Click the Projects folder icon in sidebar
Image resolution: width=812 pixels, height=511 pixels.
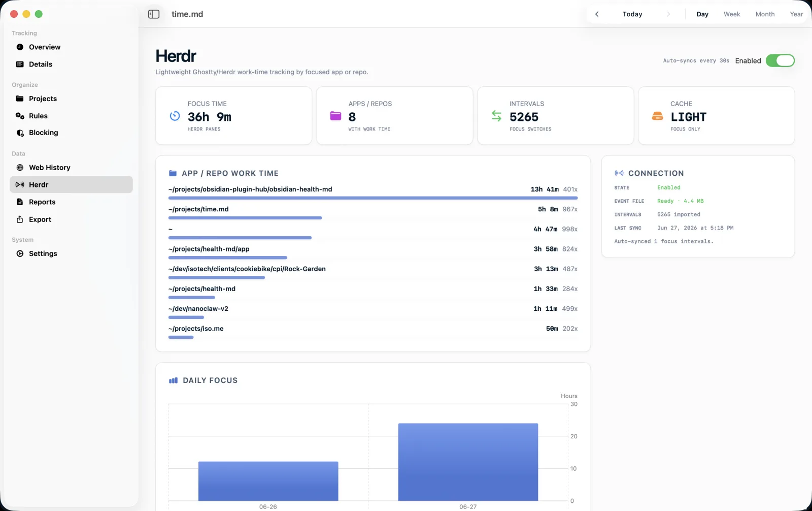click(20, 99)
